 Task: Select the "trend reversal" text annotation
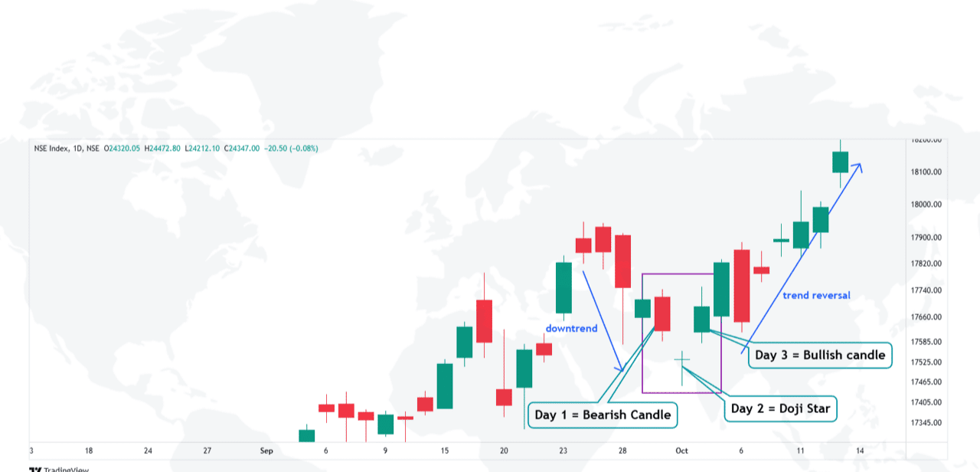pyautogui.click(x=816, y=295)
